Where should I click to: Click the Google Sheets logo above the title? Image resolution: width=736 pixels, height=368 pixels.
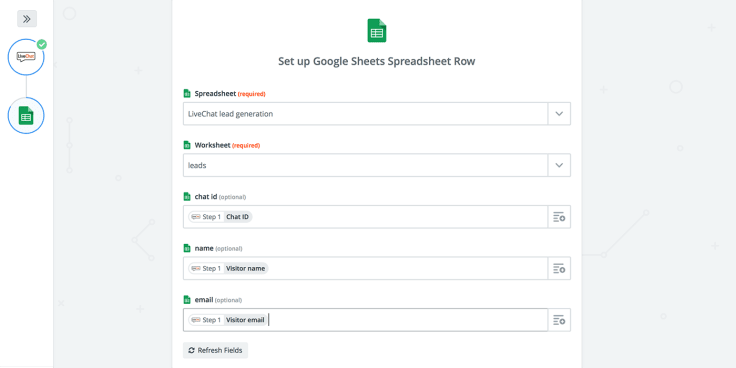[x=376, y=31]
